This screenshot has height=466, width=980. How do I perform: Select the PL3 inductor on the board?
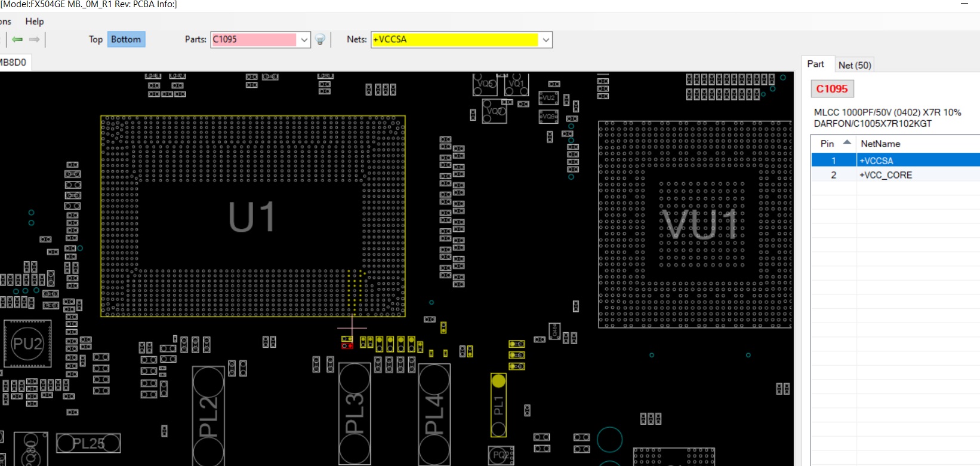click(x=355, y=413)
